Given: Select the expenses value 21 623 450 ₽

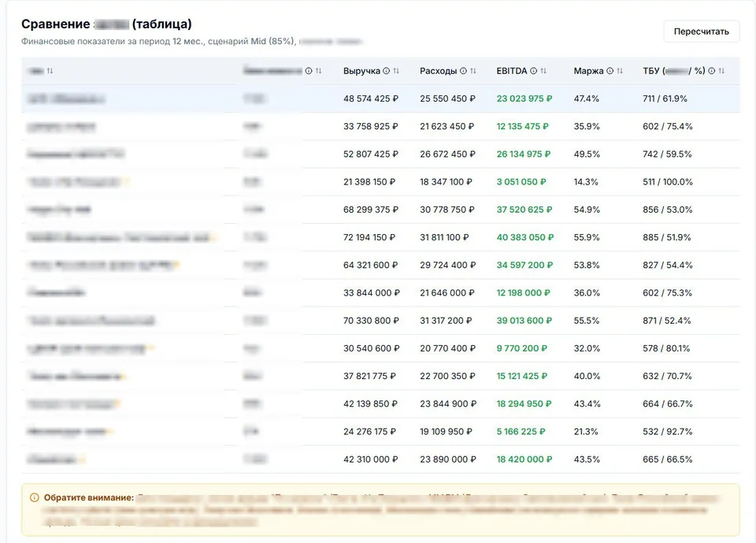Looking at the screenshot, I should pos(447,126).
